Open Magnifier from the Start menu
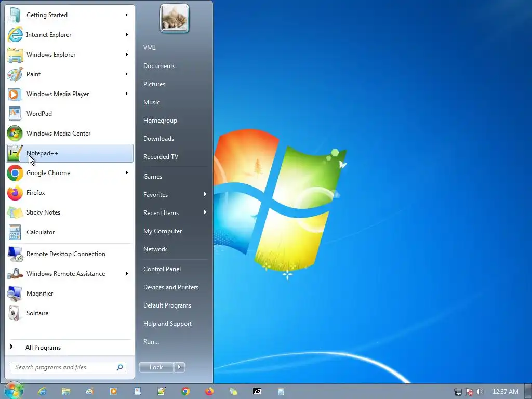 [x=70, y=293]
